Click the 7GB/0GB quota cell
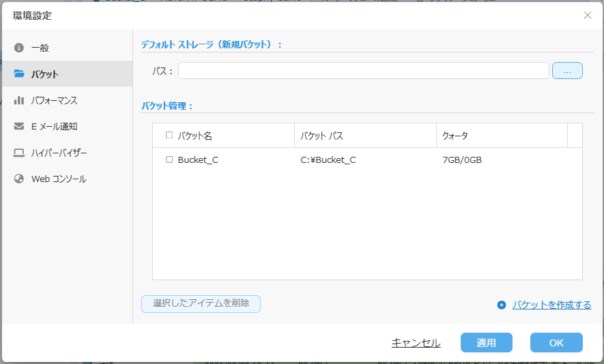604x364 pixels. 462,160
